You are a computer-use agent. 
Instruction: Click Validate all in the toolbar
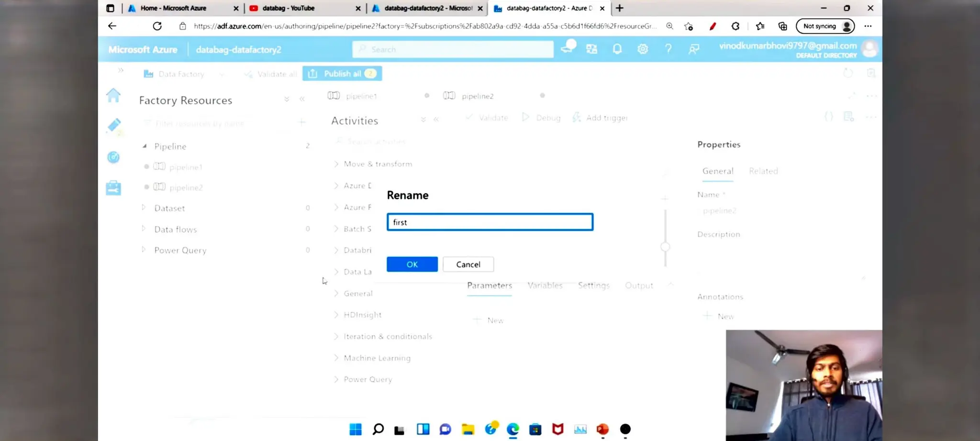(271, 74)
